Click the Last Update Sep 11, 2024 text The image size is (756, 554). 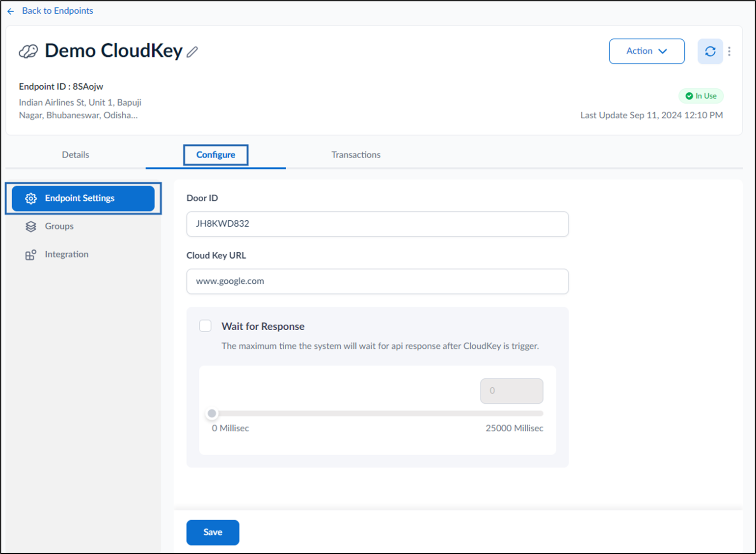pyautogui.click(x=651, y=115)
